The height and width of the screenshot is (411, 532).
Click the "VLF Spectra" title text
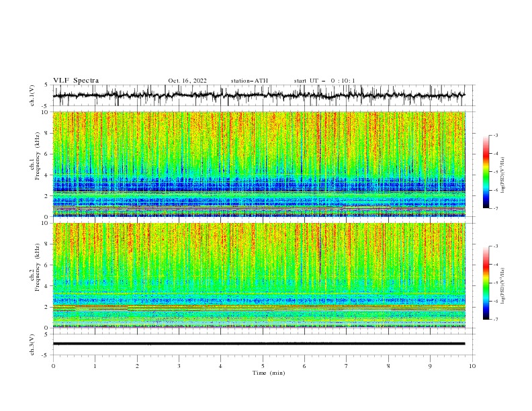(x=76, y=81)
